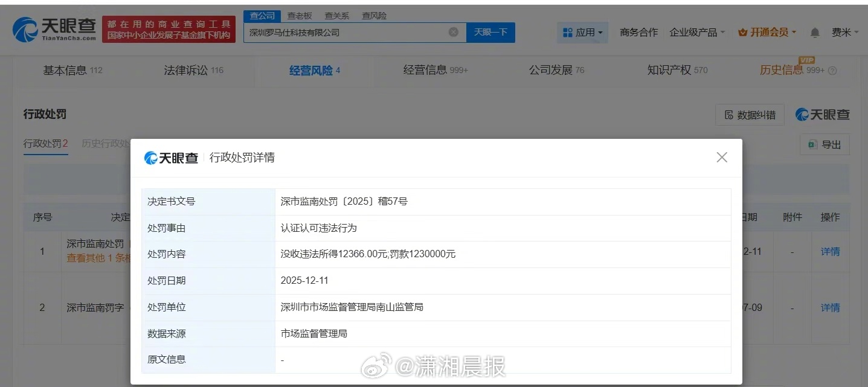Click the authority 深圳市市场监督管理局南山监管局

352,307
